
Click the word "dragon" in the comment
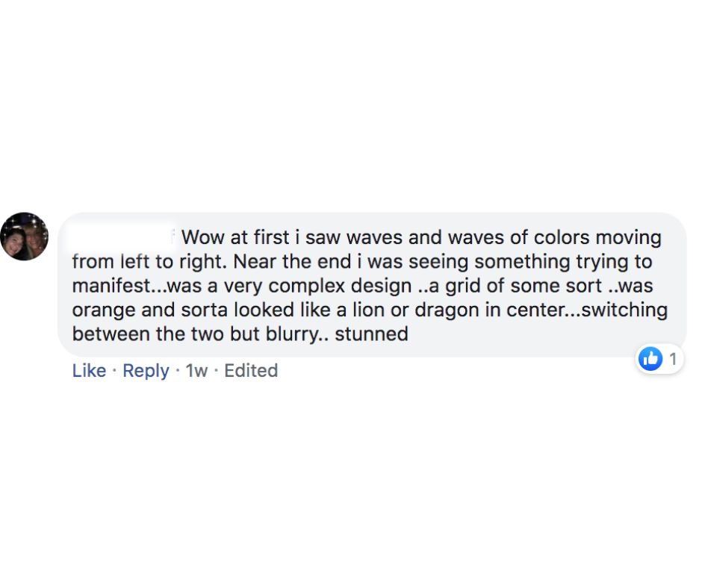click(x=447, y=310)
